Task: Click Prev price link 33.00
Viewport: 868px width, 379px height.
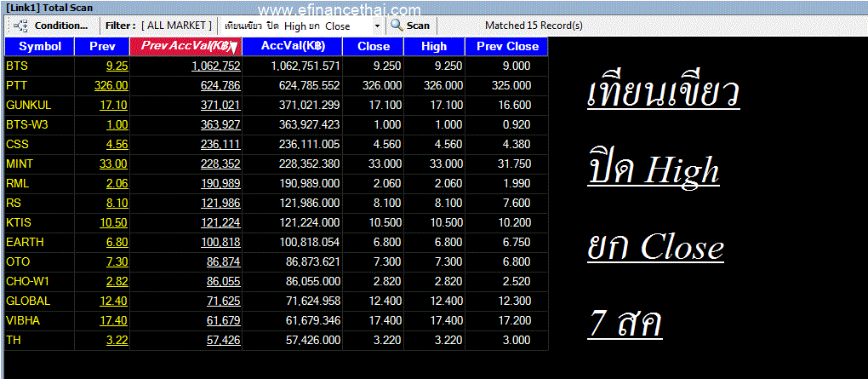Action: 114,164
